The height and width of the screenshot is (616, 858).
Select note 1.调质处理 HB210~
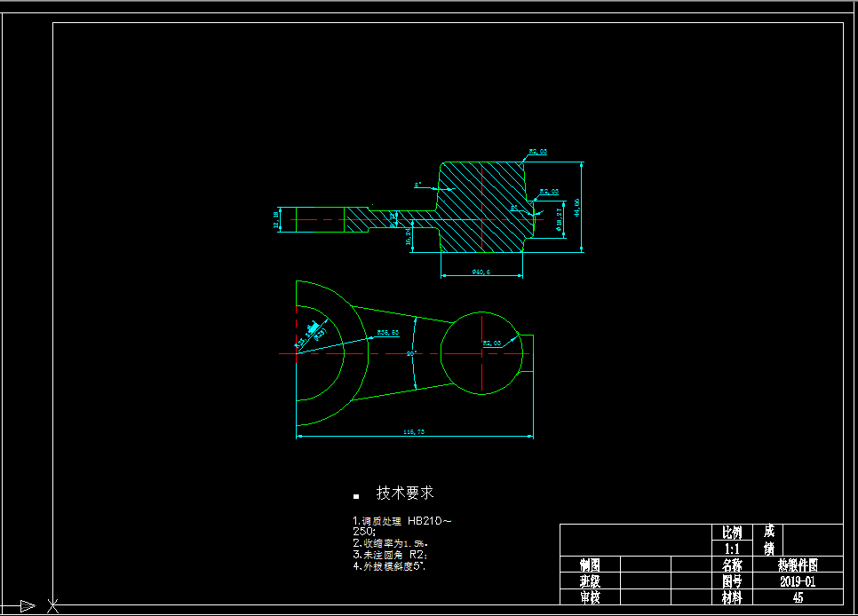pyautogui.click(x=402, y=521)
